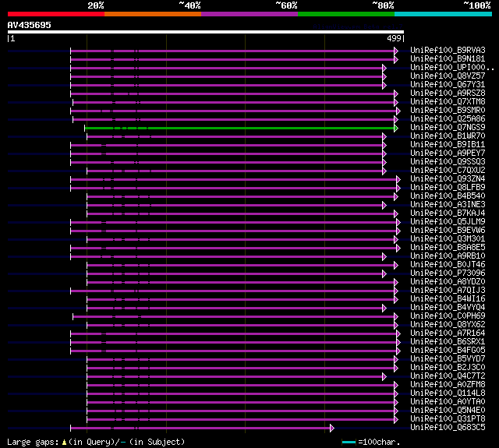Select the UniRef100_A9RSZ8 hit label
The height and width of the screenshot is (448, 499).
click(x=448, y=93)
